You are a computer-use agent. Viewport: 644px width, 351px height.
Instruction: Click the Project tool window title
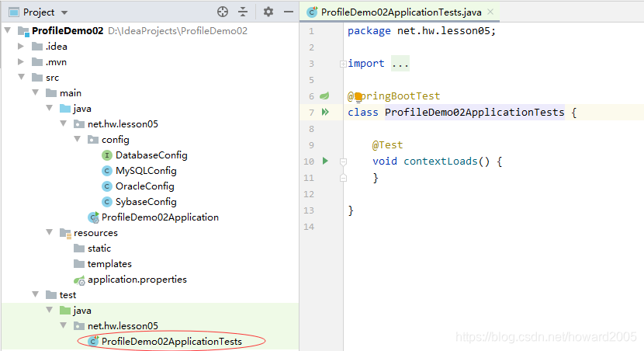(x=39, y=12)
